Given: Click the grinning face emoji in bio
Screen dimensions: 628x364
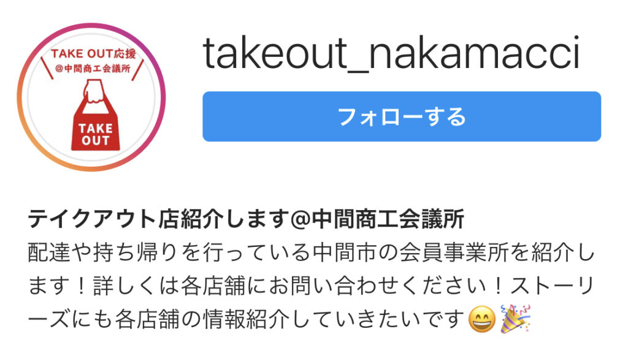Looking at the screenshot, I should coord(482,319).
